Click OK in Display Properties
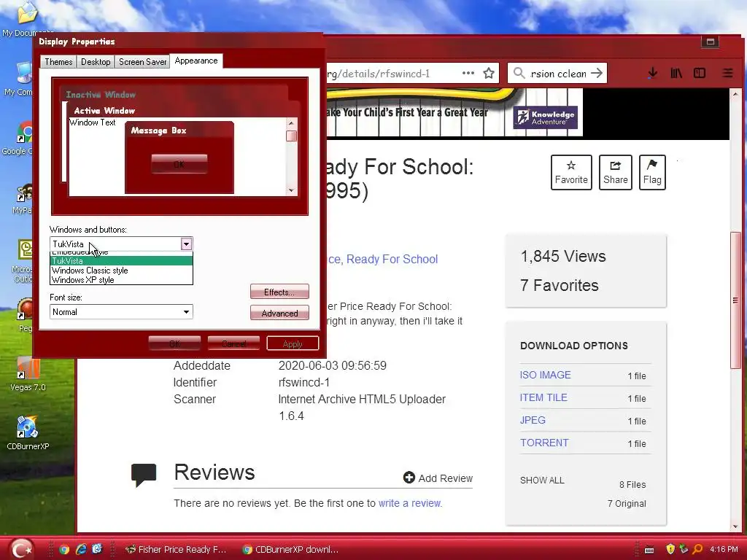 [174, 343]
